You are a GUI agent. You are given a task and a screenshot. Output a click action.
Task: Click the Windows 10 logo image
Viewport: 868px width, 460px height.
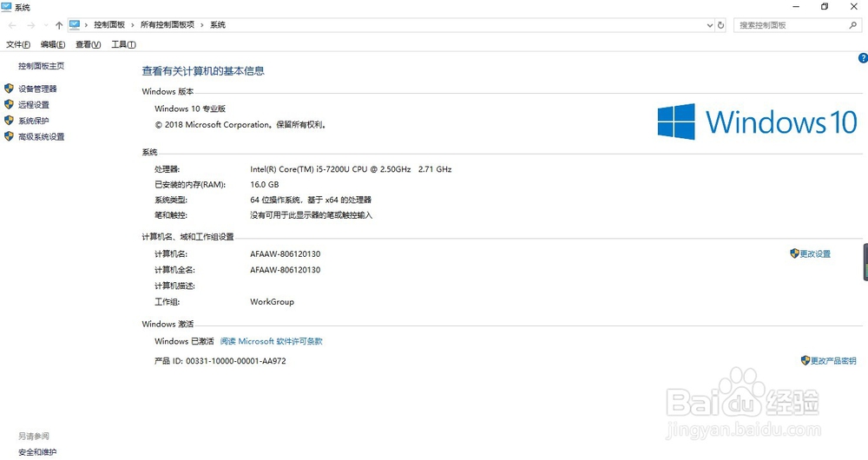click(x=757, y=122)
